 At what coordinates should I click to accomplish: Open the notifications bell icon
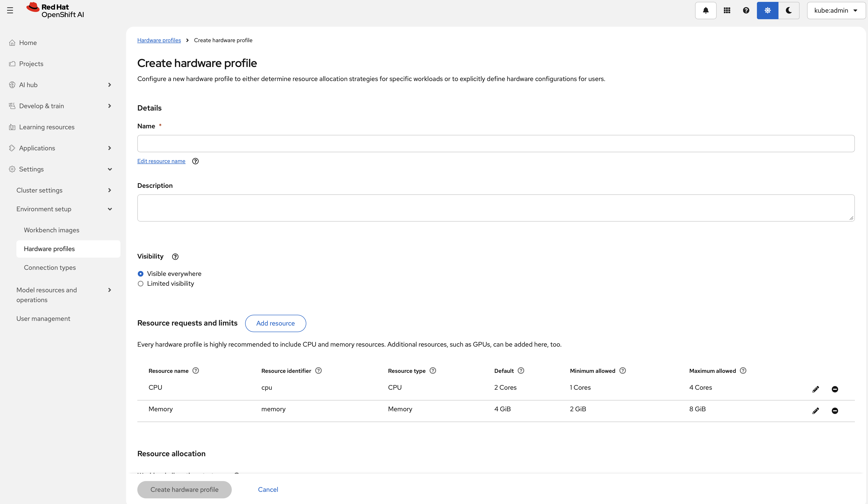tap(705, 10)
